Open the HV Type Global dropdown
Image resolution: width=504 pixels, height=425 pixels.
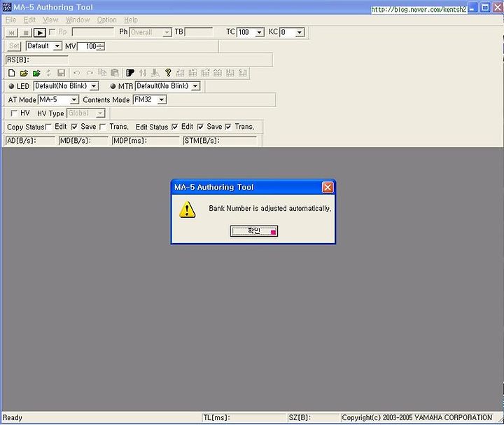coord(100,113)
